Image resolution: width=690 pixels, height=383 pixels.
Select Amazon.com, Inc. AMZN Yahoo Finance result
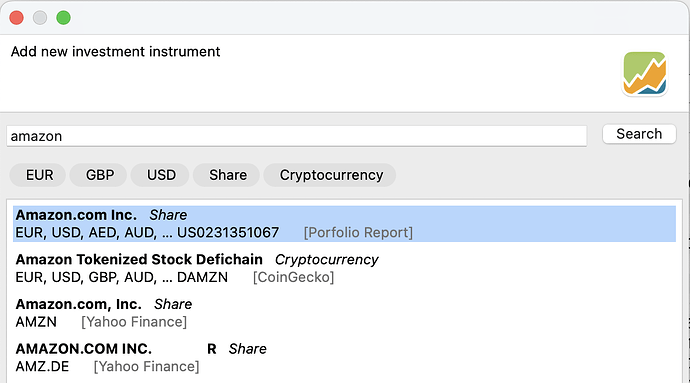pyautogui.click(x=345, y=313)
